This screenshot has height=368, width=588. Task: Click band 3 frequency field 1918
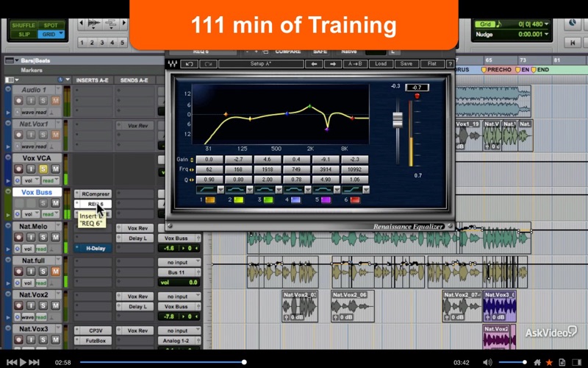(268, 169)
